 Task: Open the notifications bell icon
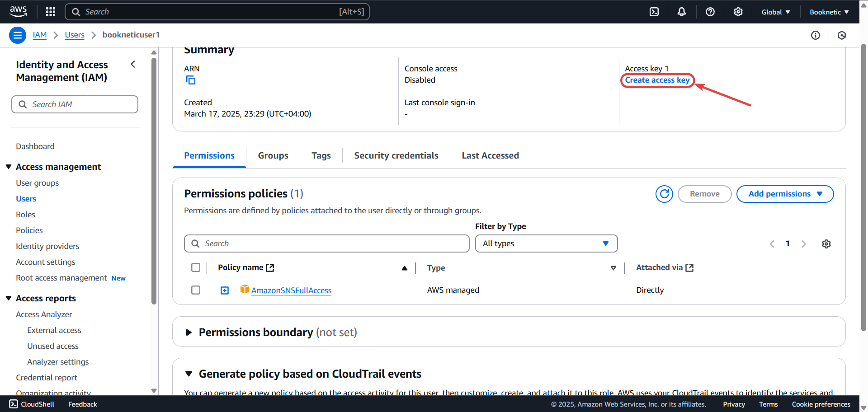682,12
